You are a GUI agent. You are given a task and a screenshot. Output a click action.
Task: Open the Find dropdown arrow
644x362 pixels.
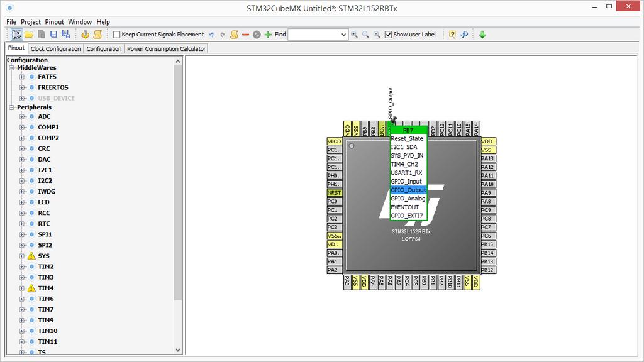point(343,35)
